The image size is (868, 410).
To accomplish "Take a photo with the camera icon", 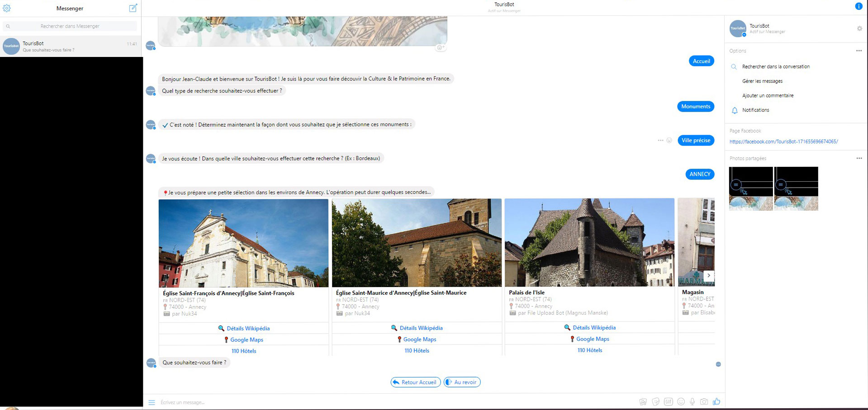I will coord(704,402).
